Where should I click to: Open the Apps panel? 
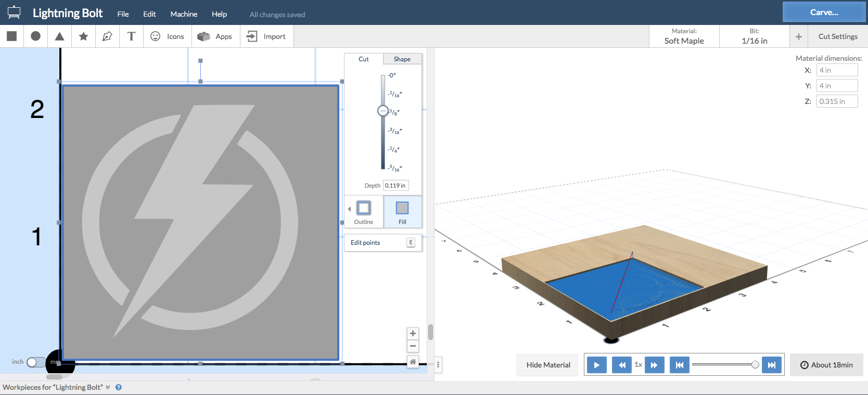click(215, 36)
